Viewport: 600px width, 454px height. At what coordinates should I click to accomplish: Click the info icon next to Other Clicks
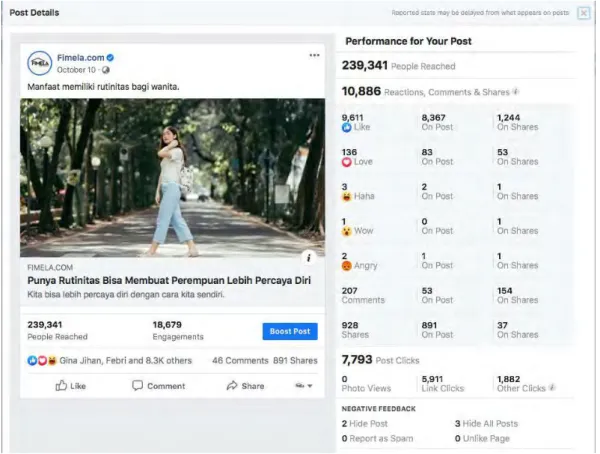tap(552, 387)
